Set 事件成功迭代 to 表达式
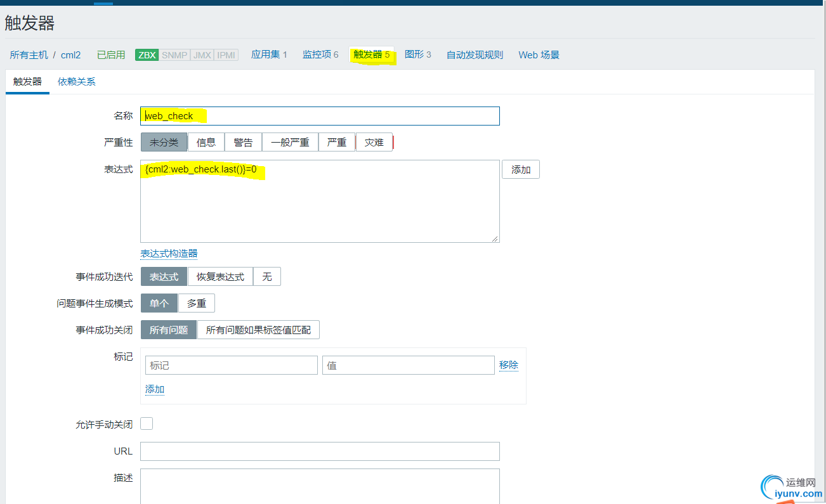The height and width of the screenshot is (504, 826). tap(164, 277)
